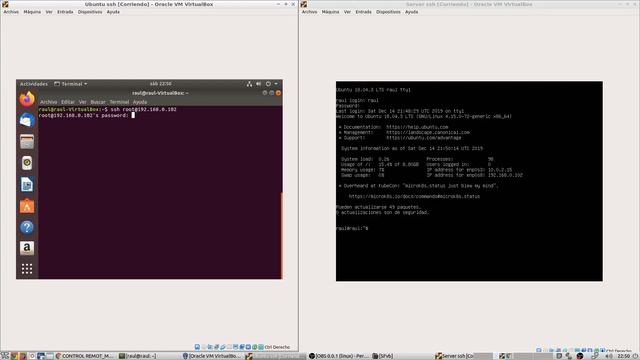This screenshot has height=360, width=640.
Task: Open Ayuda menu of Ubuntu ssh VirtualBox window
Action: click(113, 12)
